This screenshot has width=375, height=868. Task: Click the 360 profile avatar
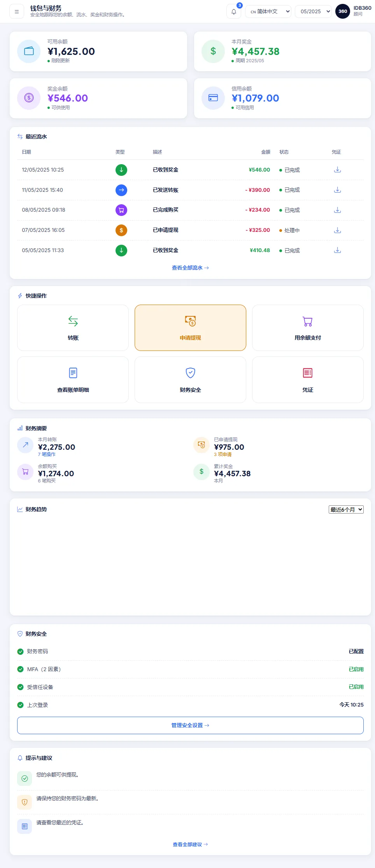click(x=343, y=11)
